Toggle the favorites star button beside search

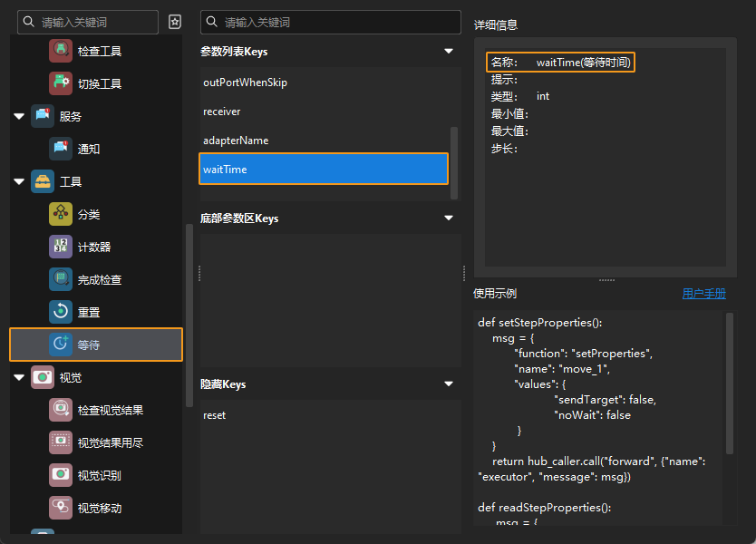click(x=175, y=22)
